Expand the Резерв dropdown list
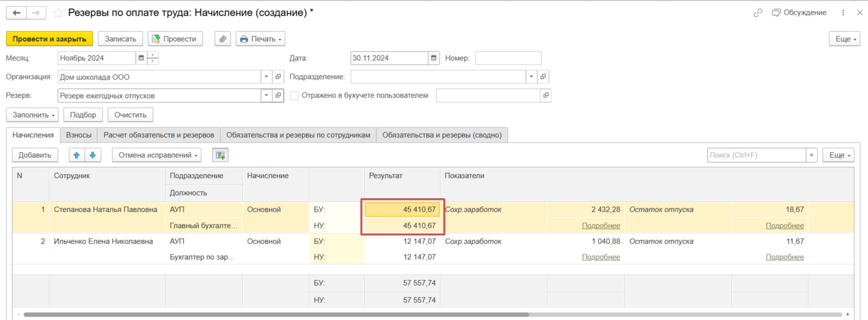The height and width of the screenshot is (320, 868). [266, 96]
